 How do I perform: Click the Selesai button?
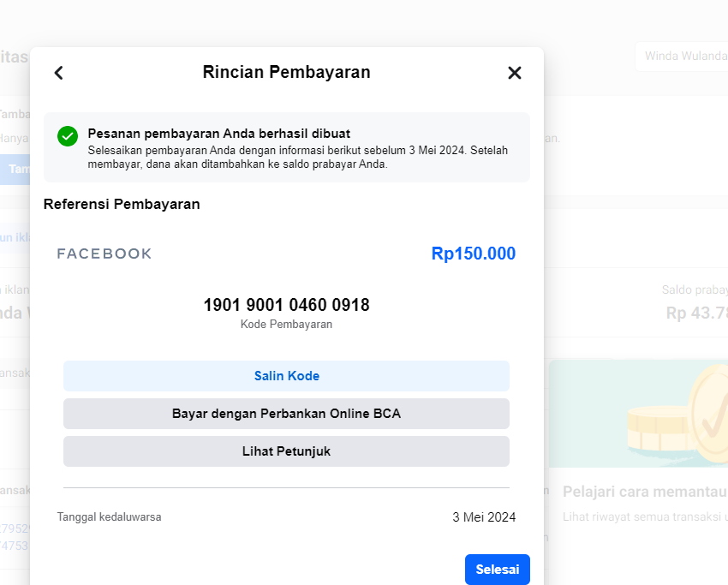tap(498, 570)
